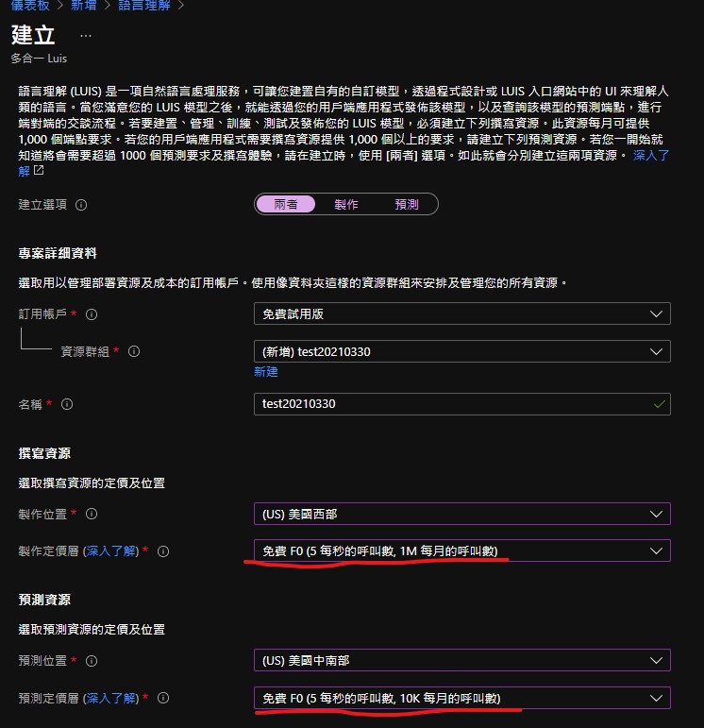The width and height of the screenshot is (704, 728).
Task: Show info icon next to 預測定價層
Action: pos(163,698)
